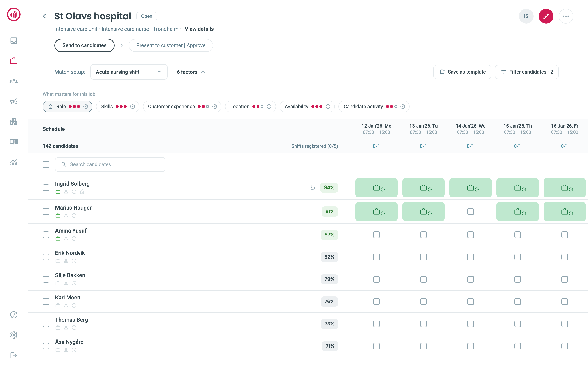The image size is (588, 368).
Task: Open the inbox icon in sidebar
Action: [x=14, y=40]
